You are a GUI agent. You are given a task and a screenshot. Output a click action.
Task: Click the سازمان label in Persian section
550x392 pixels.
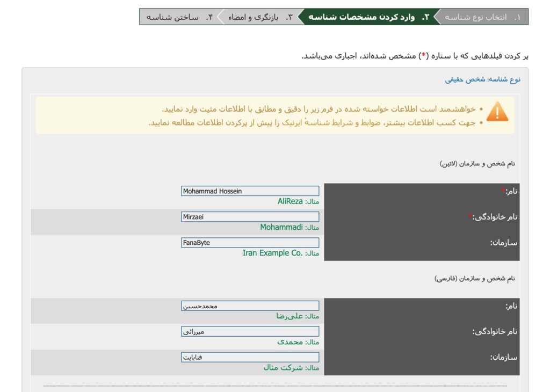point(504,357)
